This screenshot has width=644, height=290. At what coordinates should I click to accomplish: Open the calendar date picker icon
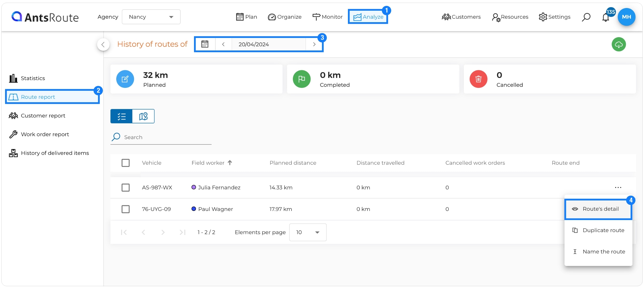pyautogui.click(x=205, y=44)
